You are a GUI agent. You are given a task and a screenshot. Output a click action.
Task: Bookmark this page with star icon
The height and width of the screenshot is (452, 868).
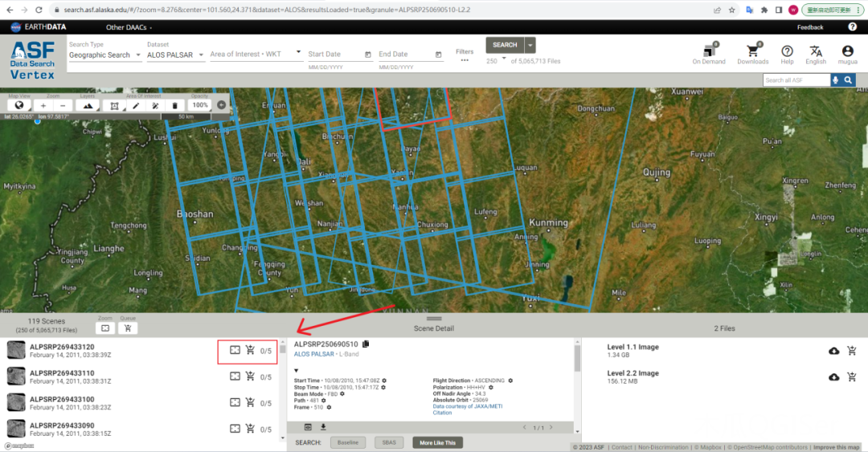[x=732, y=10]
